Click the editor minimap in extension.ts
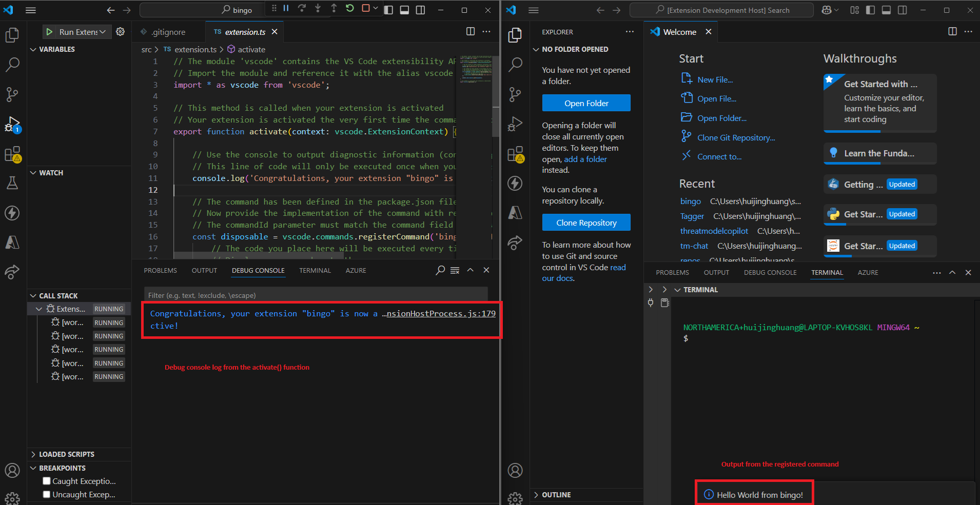This screenshot has height=505, width=980. [x=476, y=69]
